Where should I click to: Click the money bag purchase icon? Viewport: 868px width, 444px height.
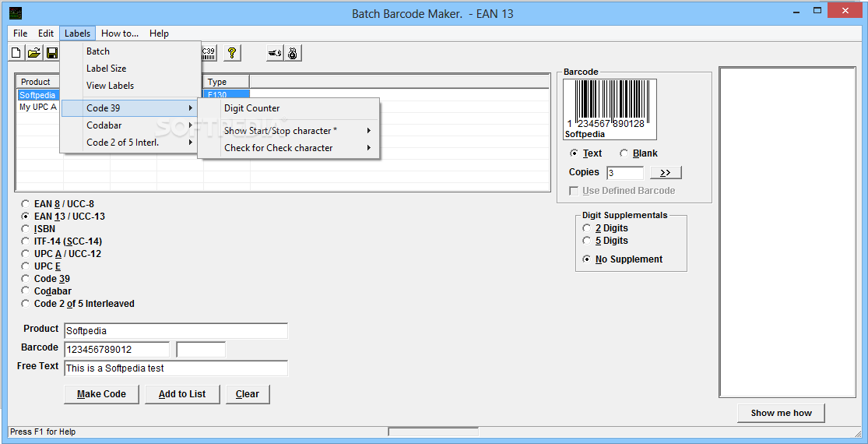[x=293, y=53]
